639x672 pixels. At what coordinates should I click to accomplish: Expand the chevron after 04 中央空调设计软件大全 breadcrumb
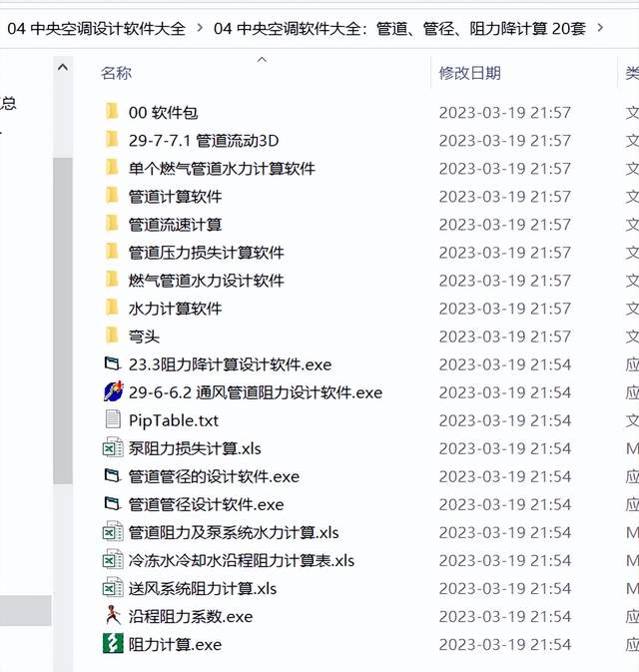(200, 28)
